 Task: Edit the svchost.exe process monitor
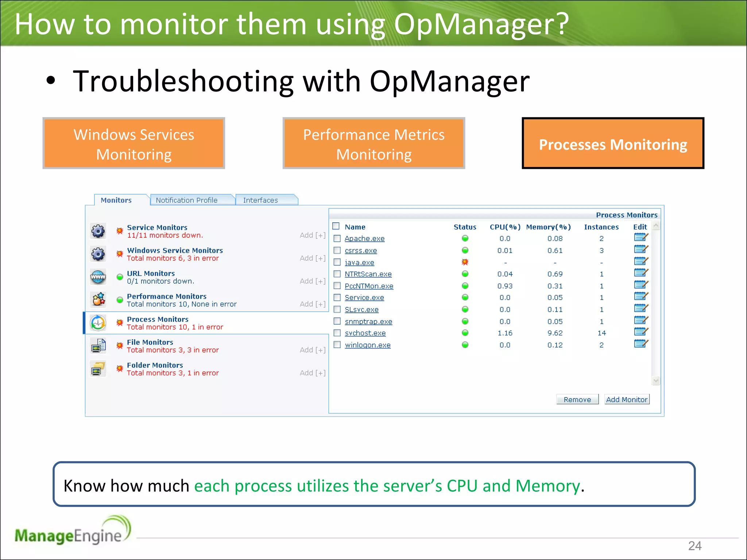pyautogui.click(x=641, y=332)
